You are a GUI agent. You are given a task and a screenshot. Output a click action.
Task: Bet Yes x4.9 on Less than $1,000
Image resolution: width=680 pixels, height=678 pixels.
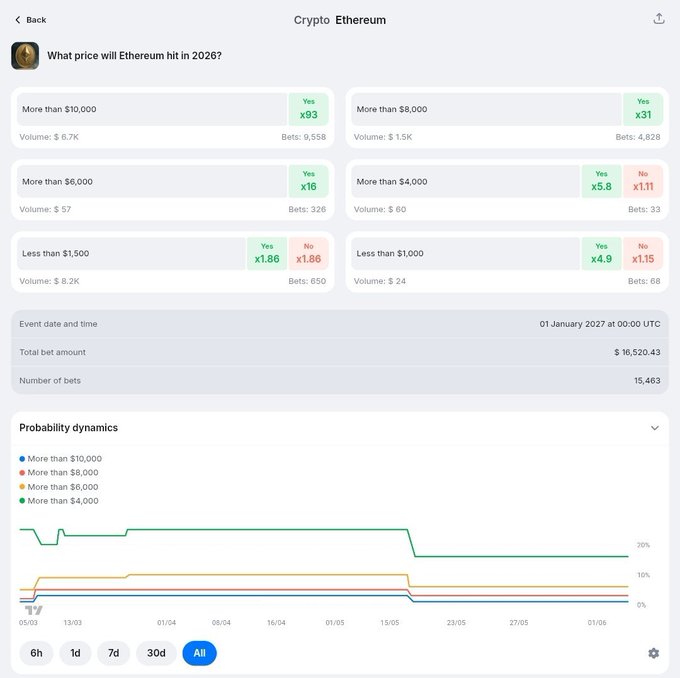tap(601, 253)
